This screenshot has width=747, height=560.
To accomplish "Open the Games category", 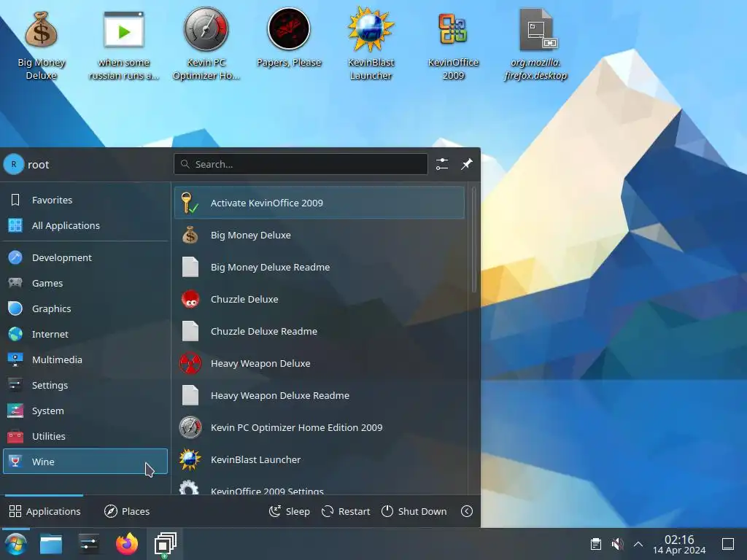I will [85, 284].
